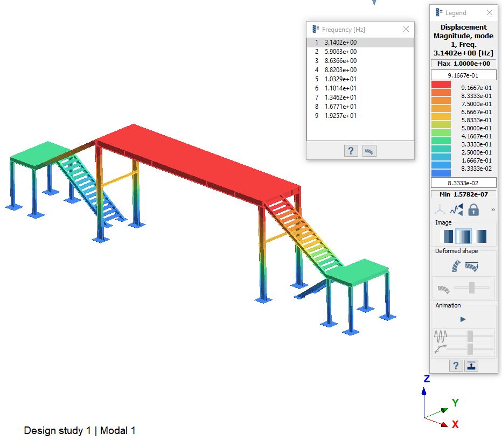
Task: Click the help button in Frequency panel
Action: pyautogui.click(x=351, y=151)
